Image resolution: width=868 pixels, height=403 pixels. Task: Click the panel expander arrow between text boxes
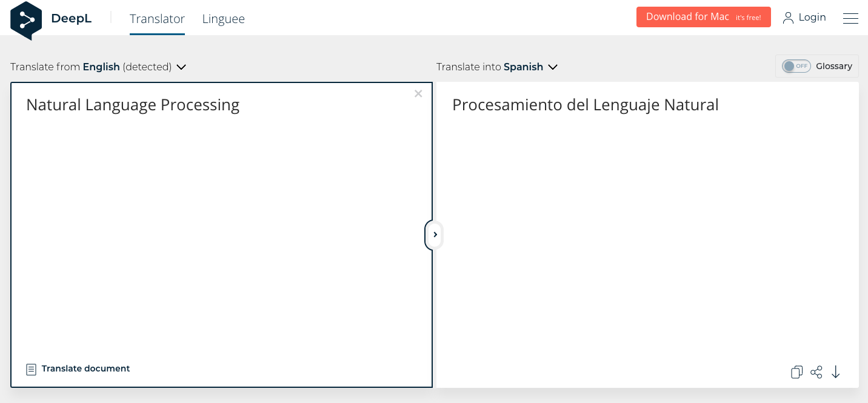coord(435,235)
